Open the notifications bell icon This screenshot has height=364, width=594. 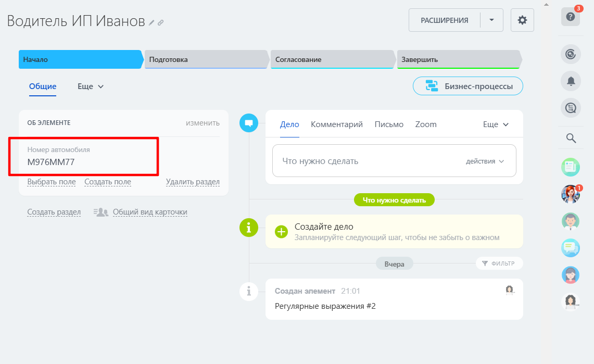coord(571,81)
